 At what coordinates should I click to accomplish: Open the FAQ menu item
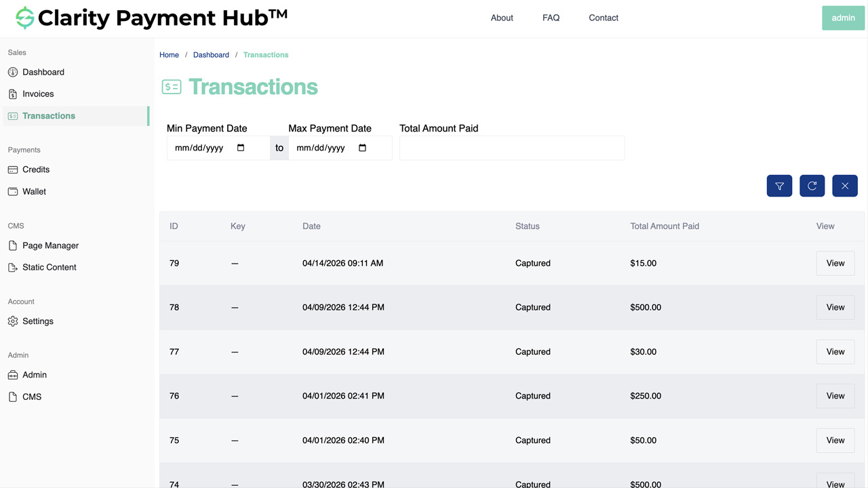pos(551,18)
